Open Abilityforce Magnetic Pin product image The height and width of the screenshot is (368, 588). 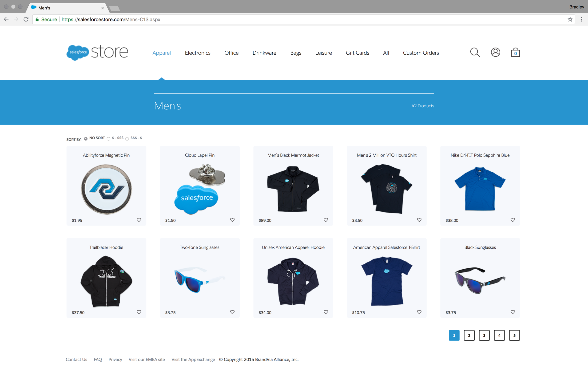pyautogui.click(x=106, y=189)
